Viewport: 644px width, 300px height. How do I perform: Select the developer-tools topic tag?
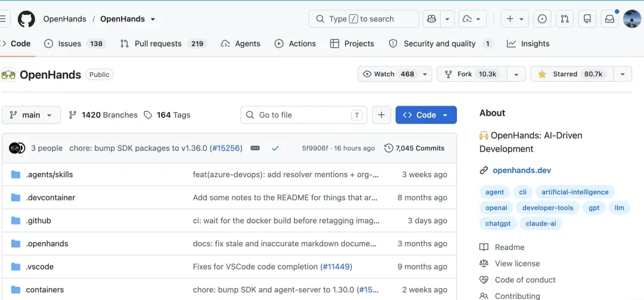click(x=548, y=208)
